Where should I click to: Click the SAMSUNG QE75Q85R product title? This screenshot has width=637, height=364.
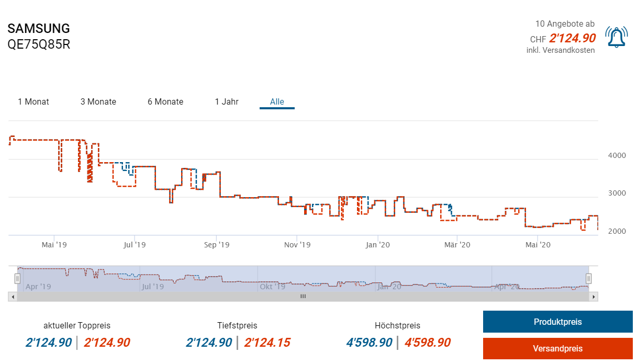coord(39,36)
